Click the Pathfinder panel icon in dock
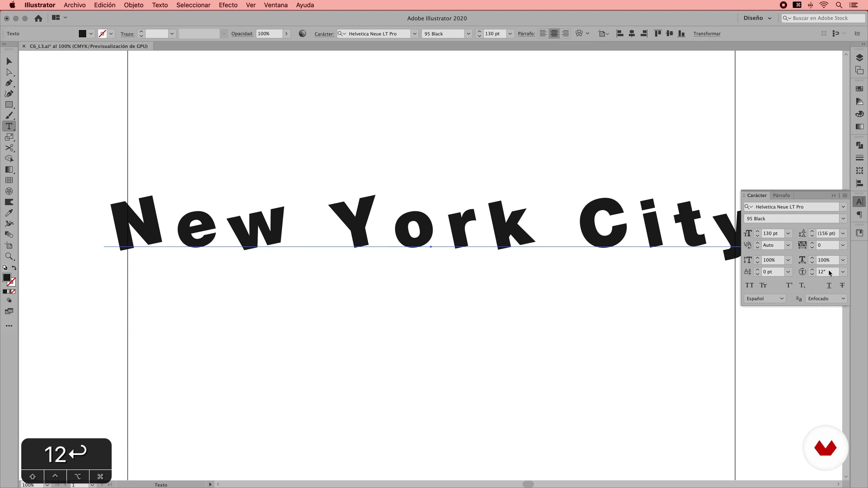 tap(859, 145)
